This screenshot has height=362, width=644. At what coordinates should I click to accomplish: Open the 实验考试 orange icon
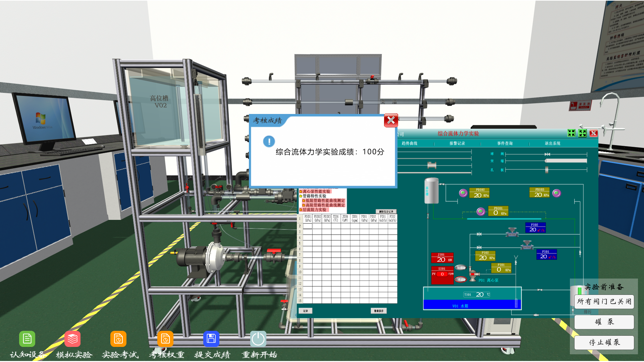118,339
